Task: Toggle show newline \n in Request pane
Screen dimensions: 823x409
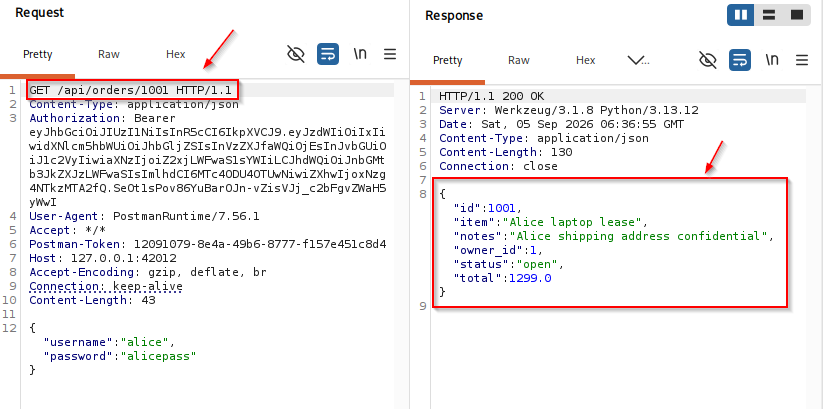Action: (360, 54)
